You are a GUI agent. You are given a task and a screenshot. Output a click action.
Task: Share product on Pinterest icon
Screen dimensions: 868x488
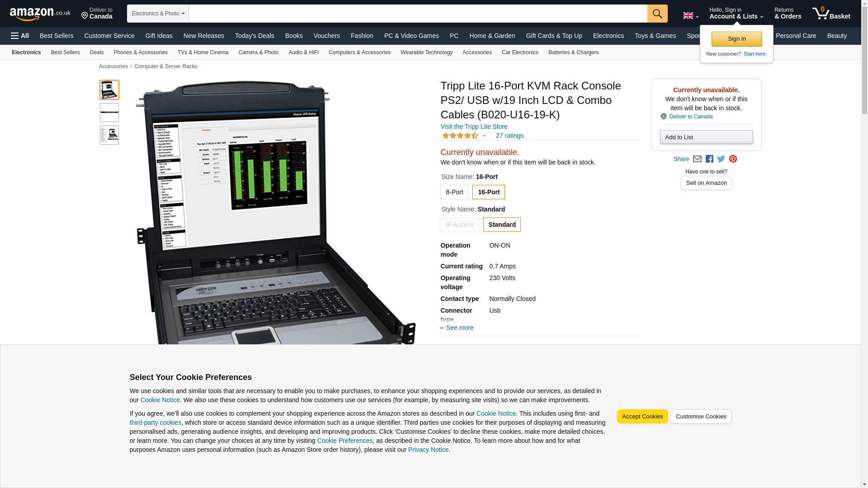click(x=733, y=159)
